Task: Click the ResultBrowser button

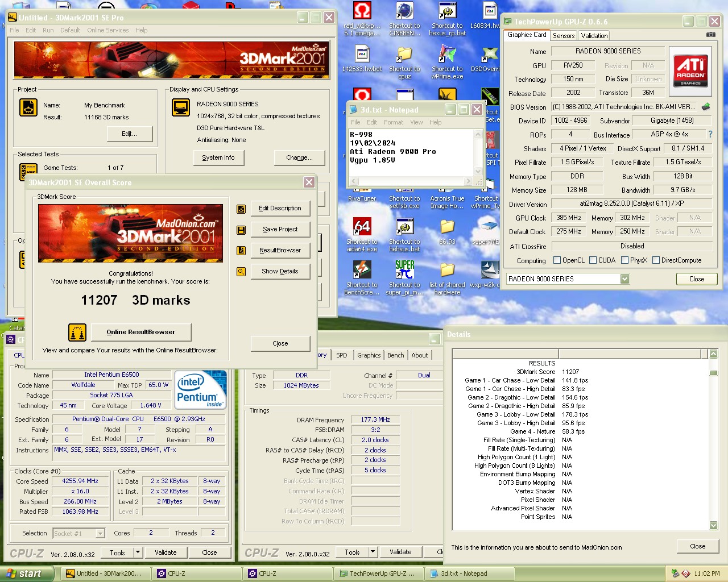Action: [x=280, y=251]
